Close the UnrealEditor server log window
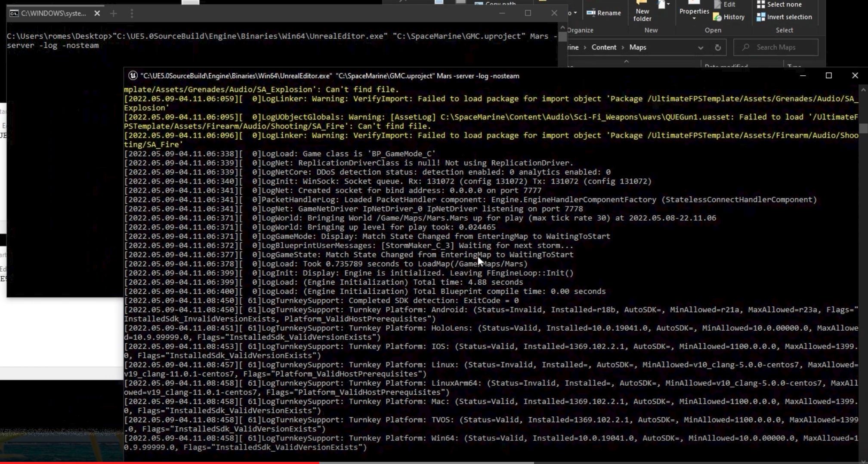 coord(855,76)
